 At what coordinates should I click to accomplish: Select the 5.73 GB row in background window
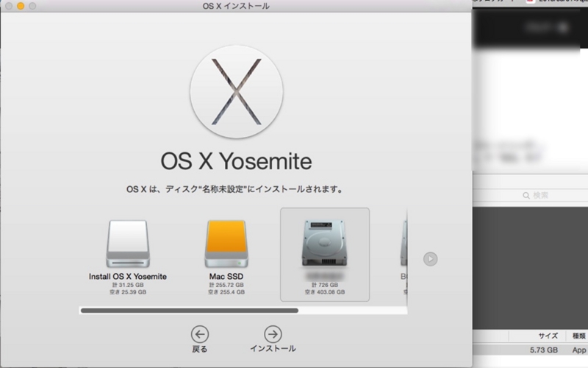tap(530, 350)
